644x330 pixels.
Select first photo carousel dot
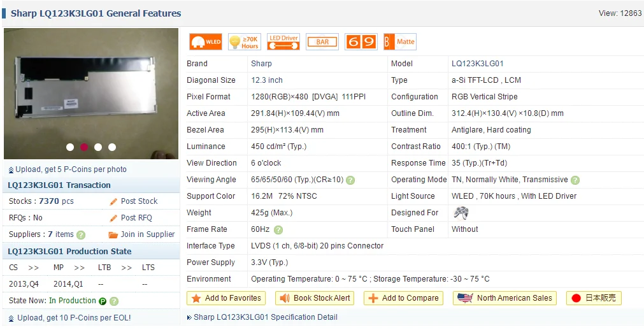coord(70,147)
